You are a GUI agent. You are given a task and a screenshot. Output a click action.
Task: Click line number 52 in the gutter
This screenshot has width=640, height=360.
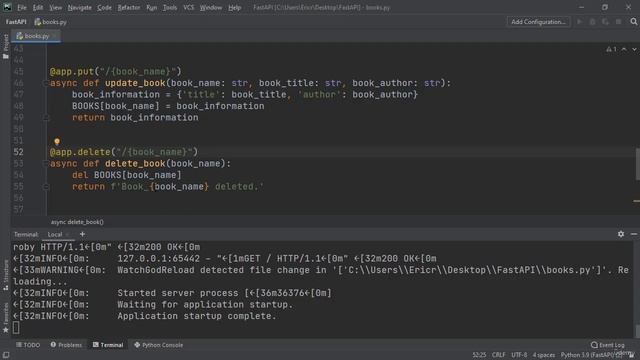click(x=18, y=152)
